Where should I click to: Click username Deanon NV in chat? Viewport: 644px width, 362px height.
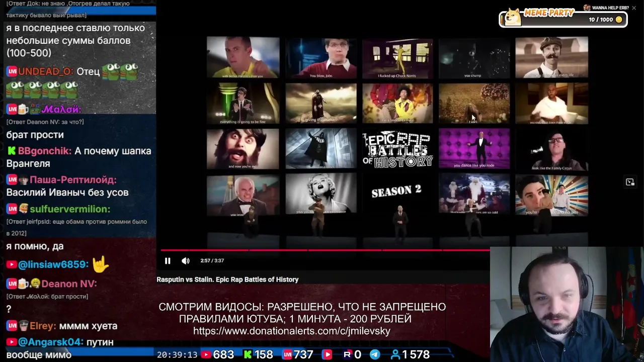click(x=69, y=284)
